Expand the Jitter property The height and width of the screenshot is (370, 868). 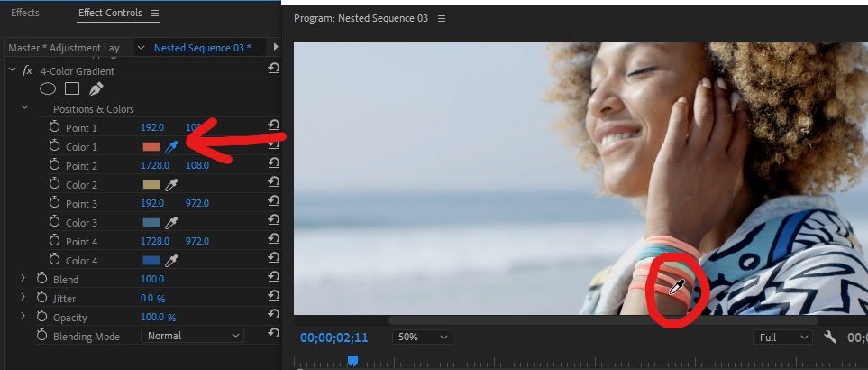(23, 298)
